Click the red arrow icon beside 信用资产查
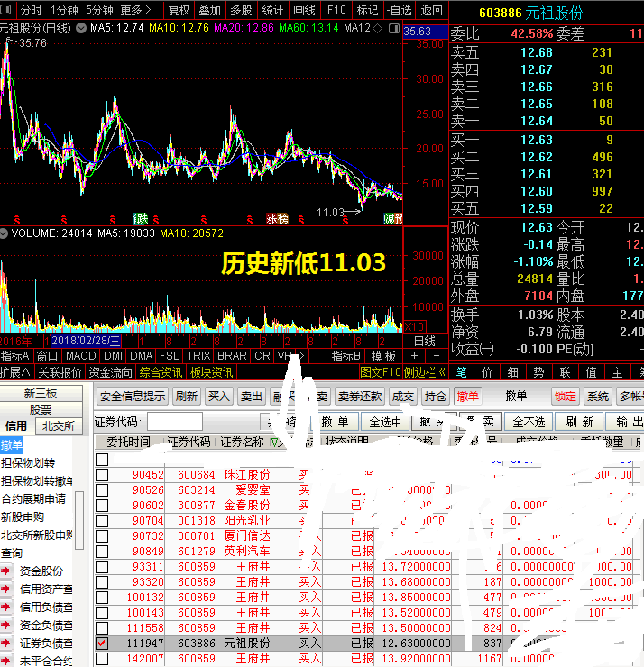Screen dimensions: 644x667 6,589
